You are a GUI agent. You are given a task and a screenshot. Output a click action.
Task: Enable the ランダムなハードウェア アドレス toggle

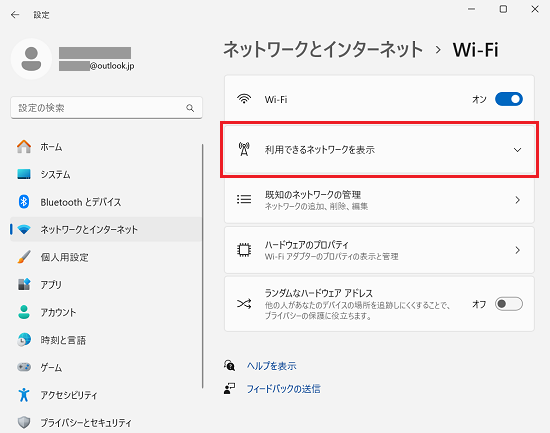click(509, 304)
